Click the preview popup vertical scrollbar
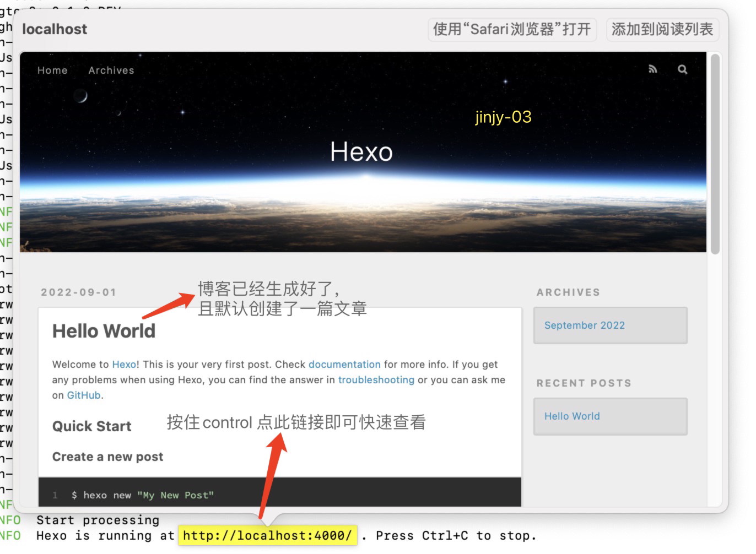Screen dimensions: 756x554 pyautogui.click(x=715, y=154)
